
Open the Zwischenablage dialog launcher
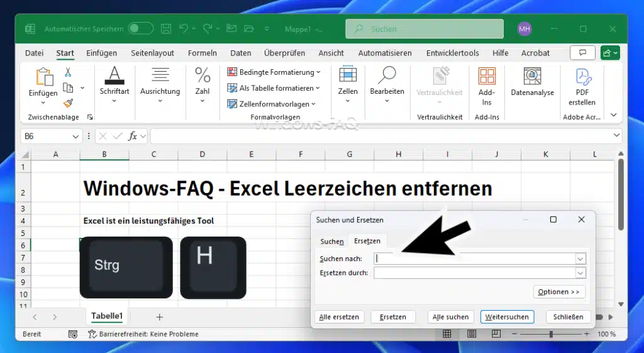pos(90,117)
